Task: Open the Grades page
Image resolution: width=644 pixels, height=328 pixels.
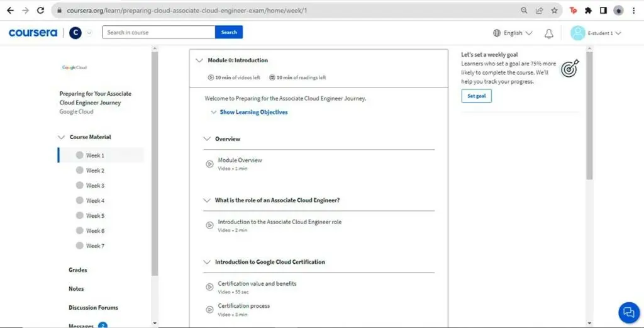Action: click(x=77, y=270)
